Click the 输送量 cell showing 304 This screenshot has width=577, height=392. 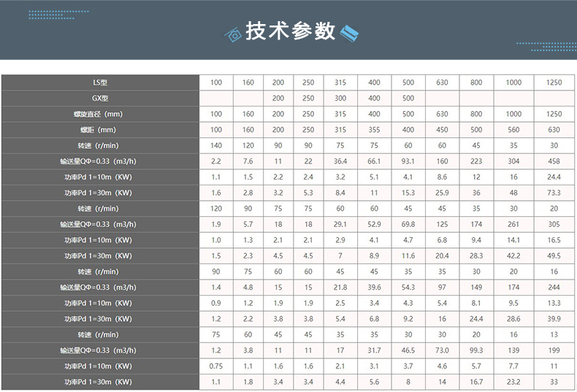point(513,161)
